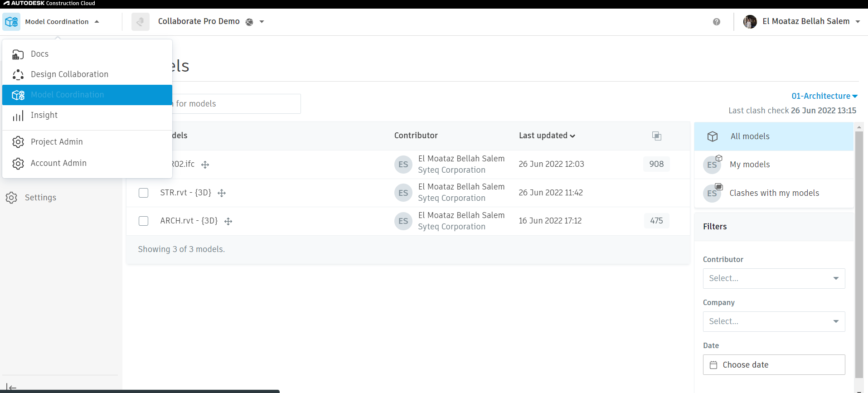This screenshot has width=868, height=393.
Task: Select Model Coordination menu entry
Action: (87, 95)
